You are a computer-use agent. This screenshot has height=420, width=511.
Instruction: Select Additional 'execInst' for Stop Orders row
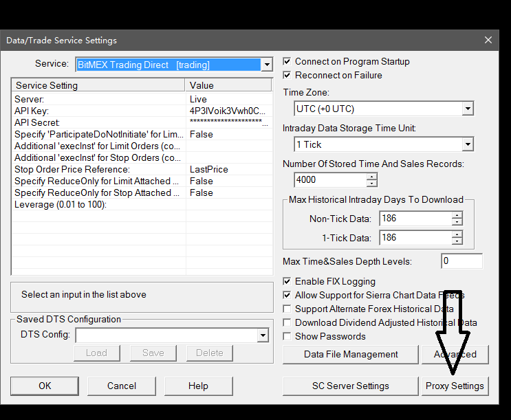pos(142,157)
